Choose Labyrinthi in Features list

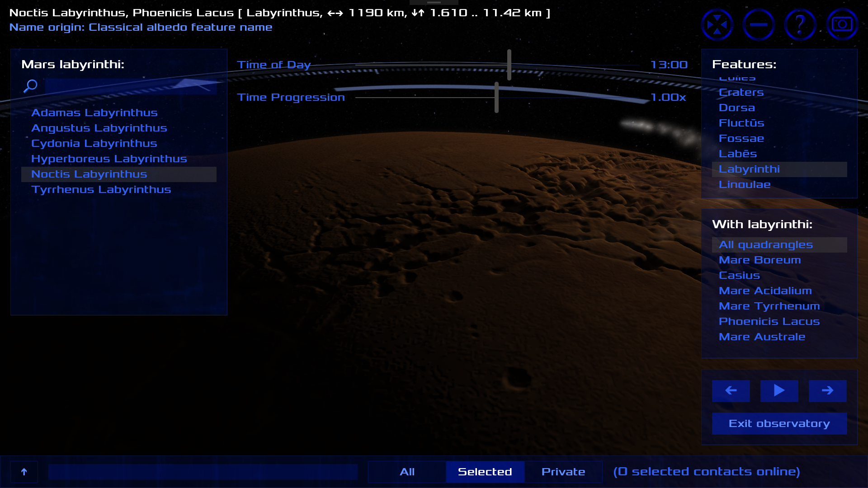click(x=779, y=169)
